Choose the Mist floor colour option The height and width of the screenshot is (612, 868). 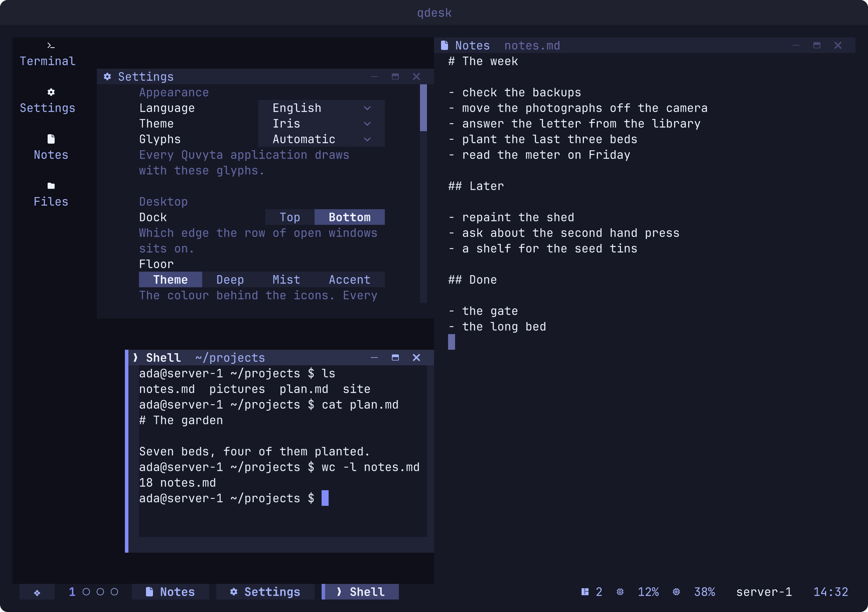(286, 280)
